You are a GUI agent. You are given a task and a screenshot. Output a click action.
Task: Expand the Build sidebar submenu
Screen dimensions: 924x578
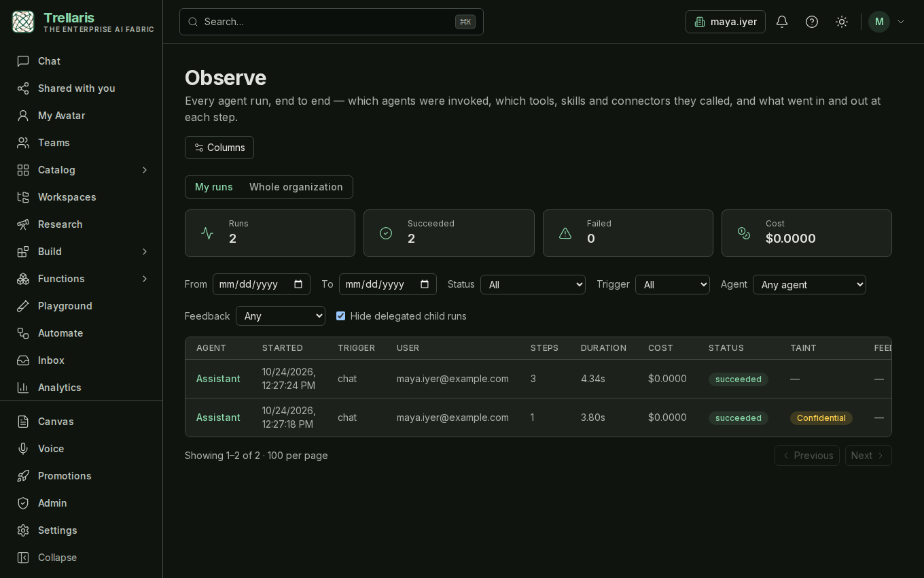coord(145,252)
